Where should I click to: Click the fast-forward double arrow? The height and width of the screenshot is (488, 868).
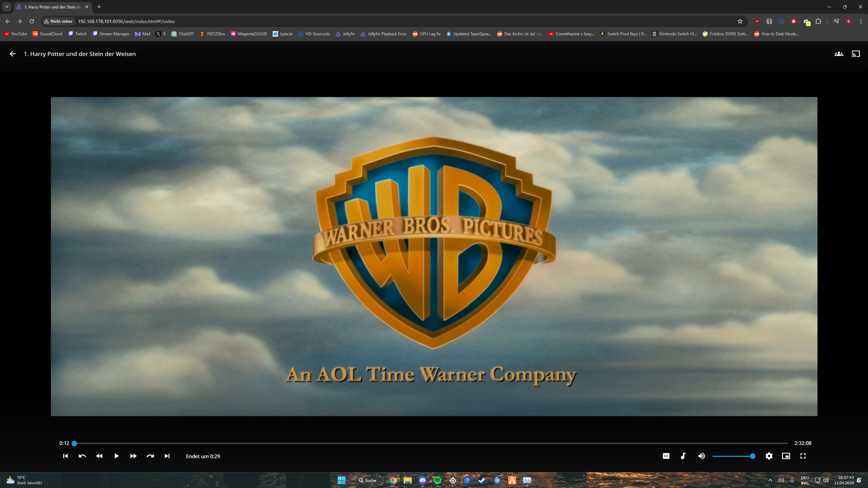[x=133, y=456]
